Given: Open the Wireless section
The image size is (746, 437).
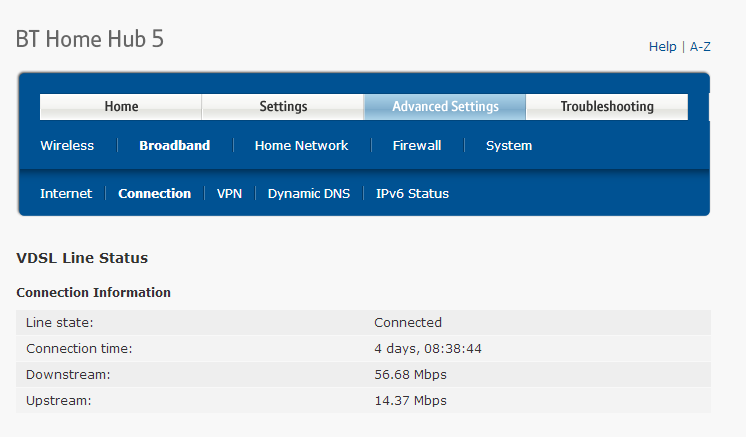Looking at the screenshot, I should point(67,146).
